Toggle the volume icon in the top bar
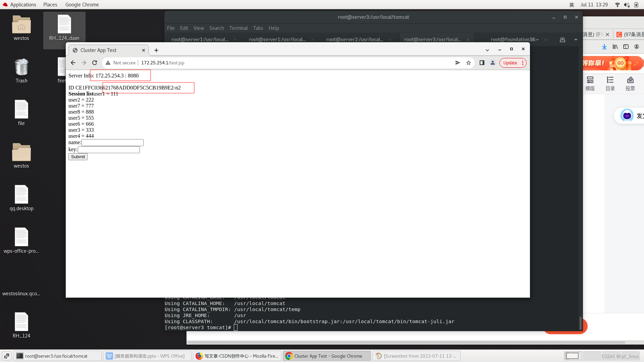 (x=627, y=5)
